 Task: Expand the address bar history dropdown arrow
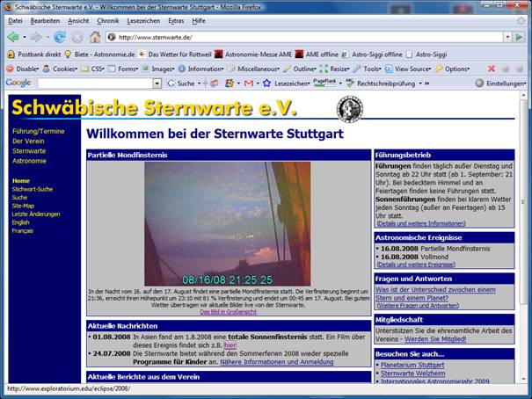(x=507, y=37)
